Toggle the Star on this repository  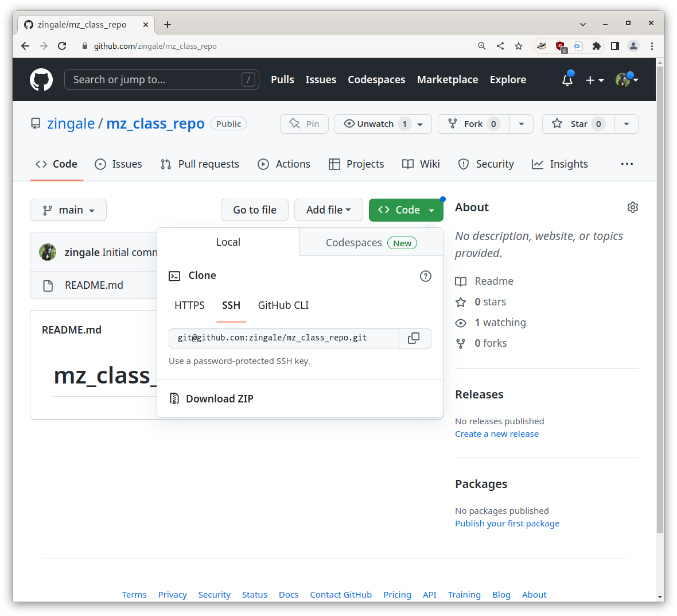click(578, 123)
